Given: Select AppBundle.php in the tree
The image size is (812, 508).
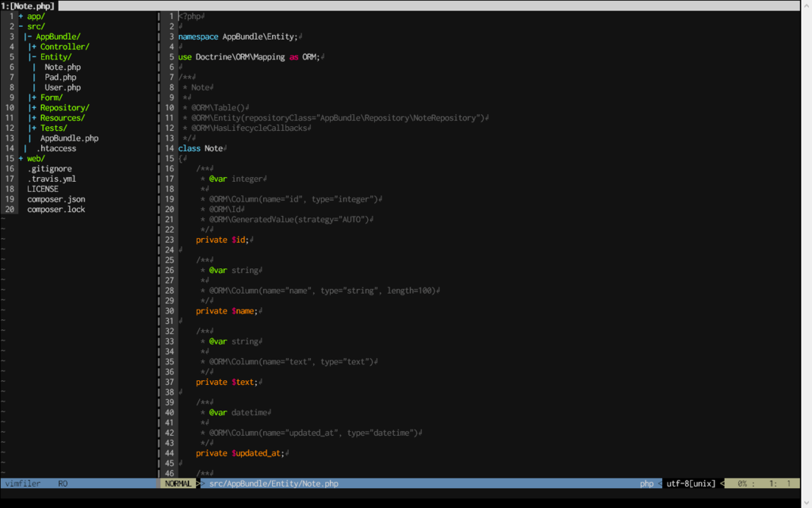Looking at the screenshot, I should click(70, 138).
